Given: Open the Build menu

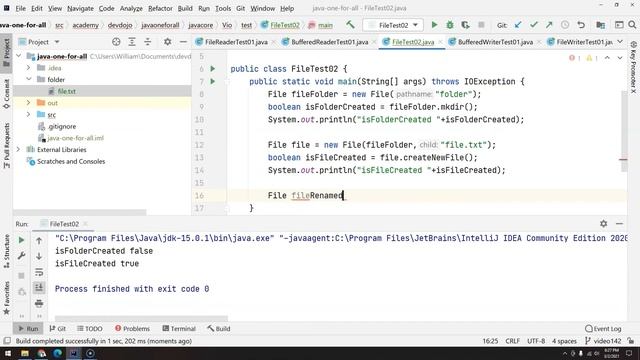Looking at the screenshot, I should 185,8.
